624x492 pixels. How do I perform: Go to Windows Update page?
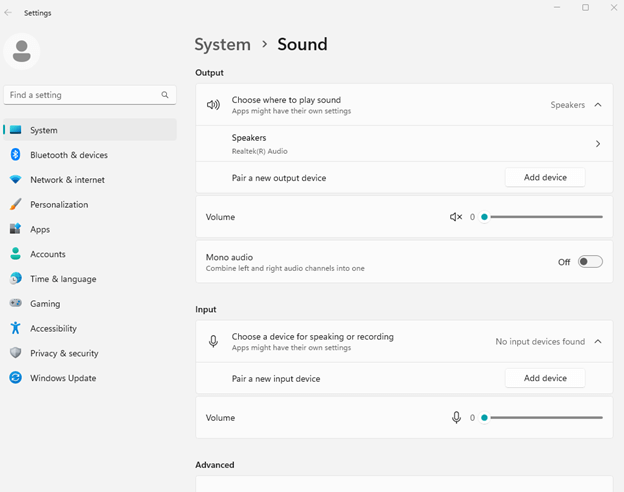click(x=62, y=378)
